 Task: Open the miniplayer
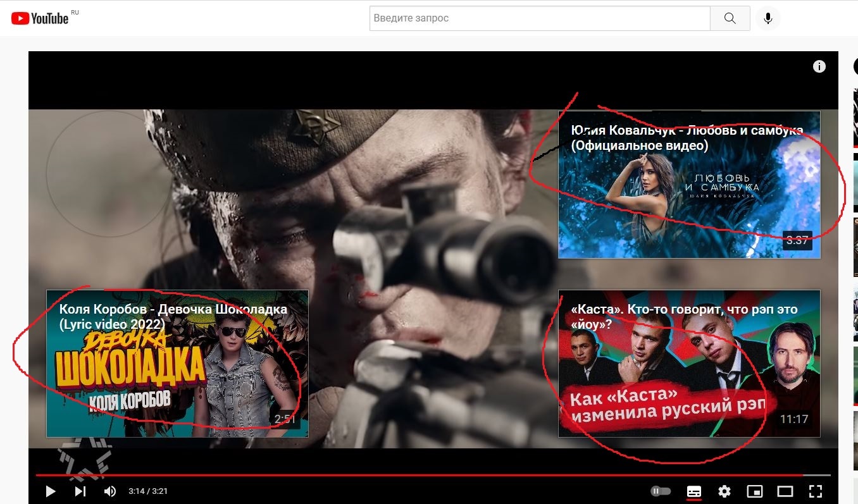point(755,491)
